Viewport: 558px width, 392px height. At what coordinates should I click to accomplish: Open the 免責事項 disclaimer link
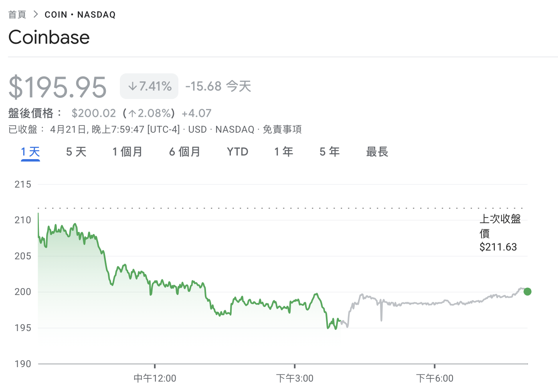tap(282, 129)
